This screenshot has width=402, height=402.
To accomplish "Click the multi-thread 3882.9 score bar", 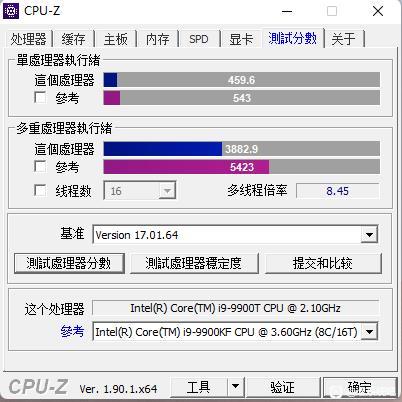I will pyautogui.click(x=242, y=149).
